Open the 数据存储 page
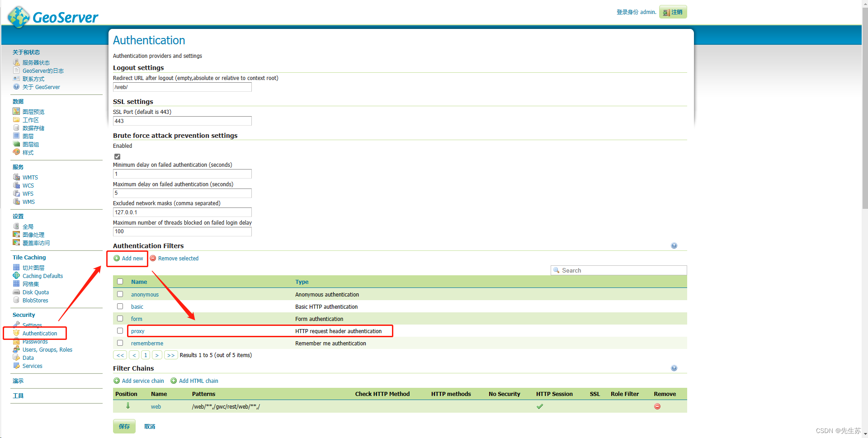 tap(33, 128)
